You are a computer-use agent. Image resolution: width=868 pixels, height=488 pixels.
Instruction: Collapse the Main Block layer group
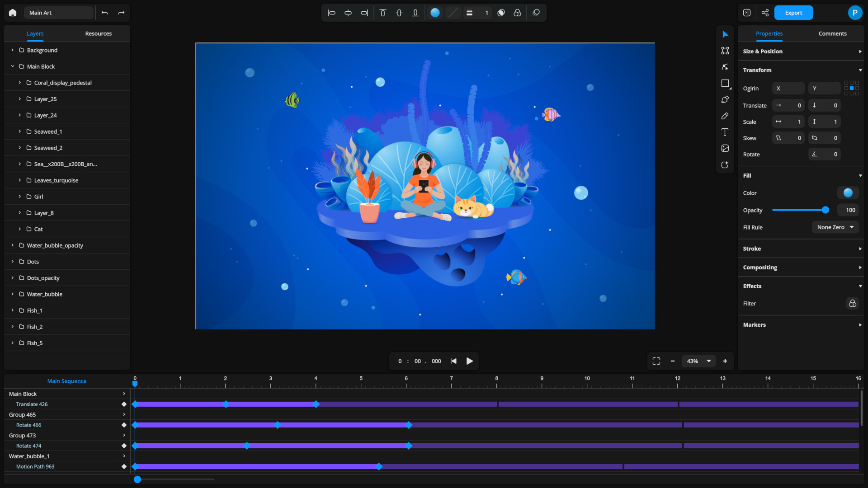13,66
